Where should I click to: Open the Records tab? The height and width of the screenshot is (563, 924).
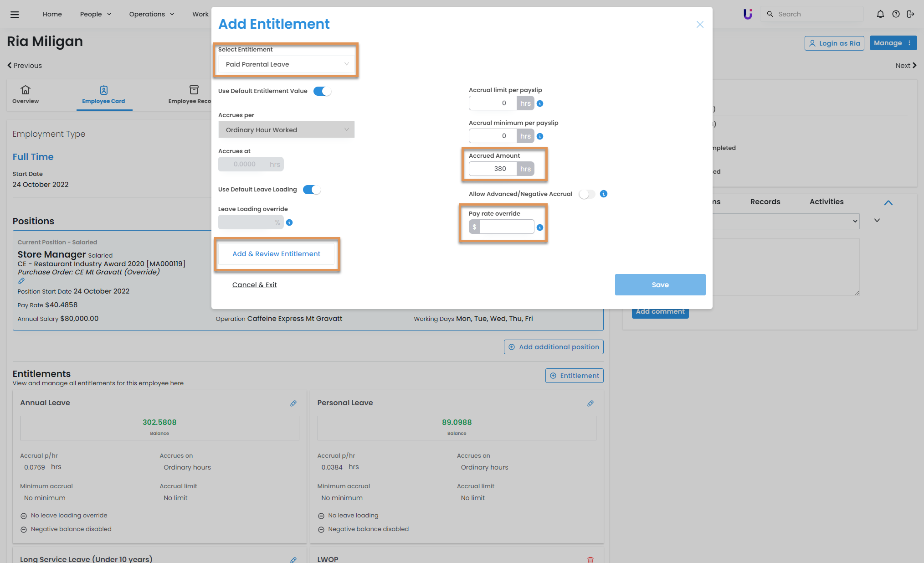[765, 201]
